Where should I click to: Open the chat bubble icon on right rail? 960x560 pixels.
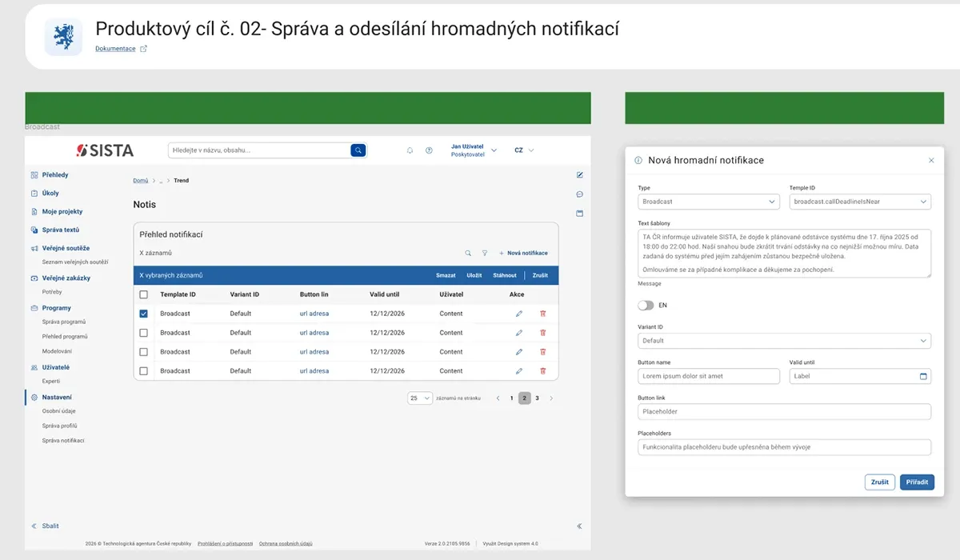coord(580,194)
